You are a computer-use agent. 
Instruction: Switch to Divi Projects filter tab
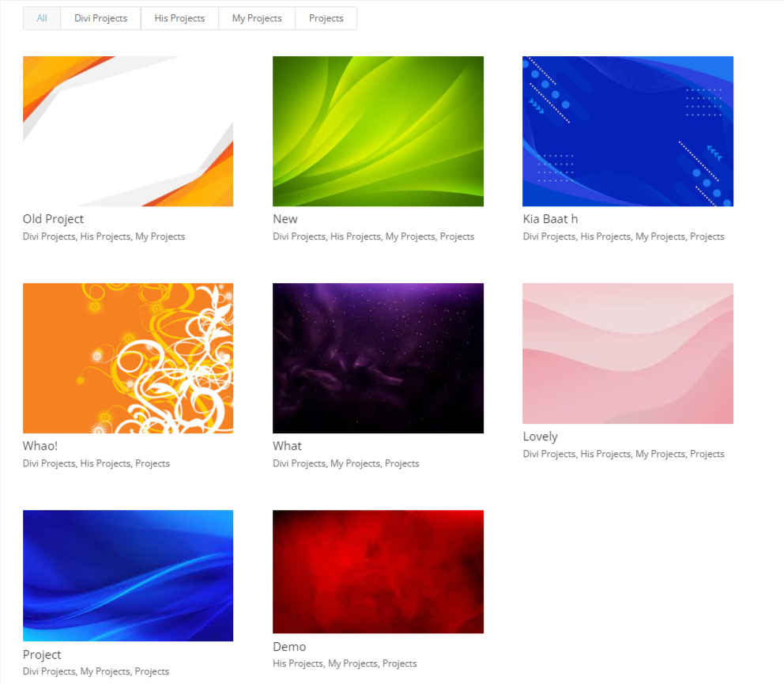100,18
